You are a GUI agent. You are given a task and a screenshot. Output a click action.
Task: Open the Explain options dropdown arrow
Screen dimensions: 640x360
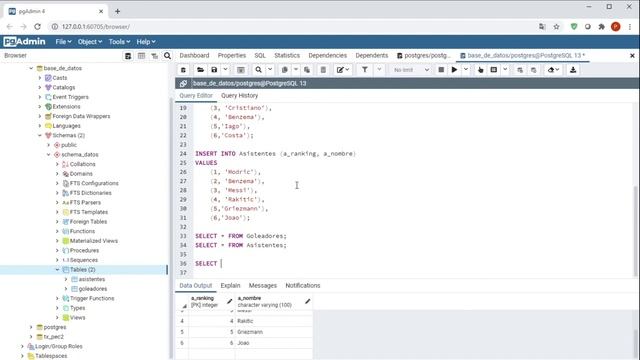pyautogui.click(x=505, y=70)
